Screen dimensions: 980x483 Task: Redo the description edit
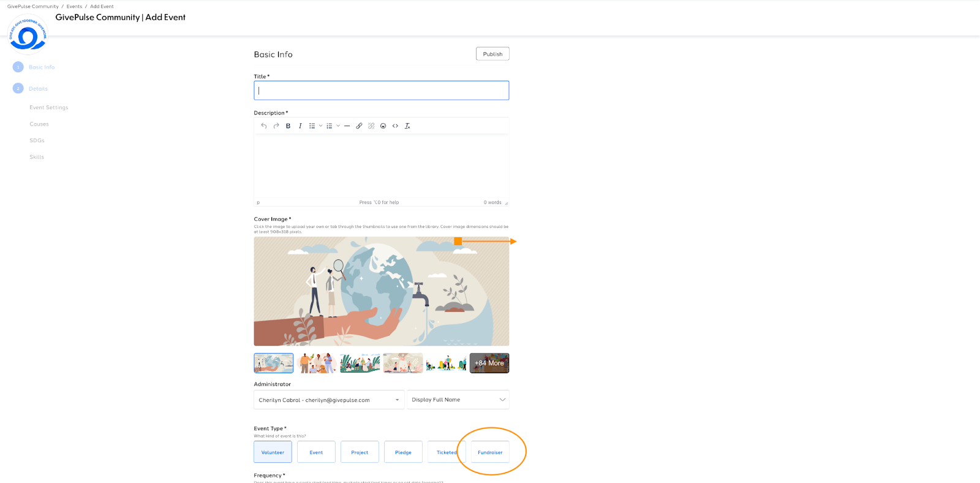(x=276, y=126)
